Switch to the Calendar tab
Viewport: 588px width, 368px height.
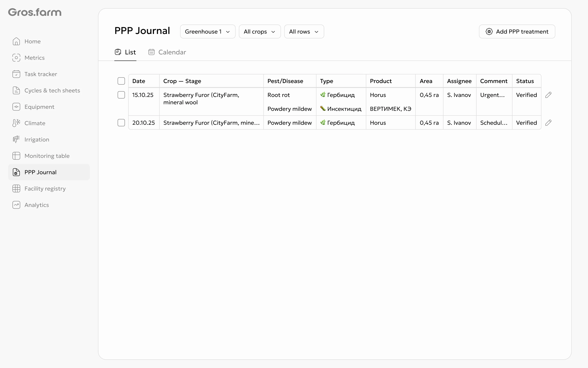point(167,52)
